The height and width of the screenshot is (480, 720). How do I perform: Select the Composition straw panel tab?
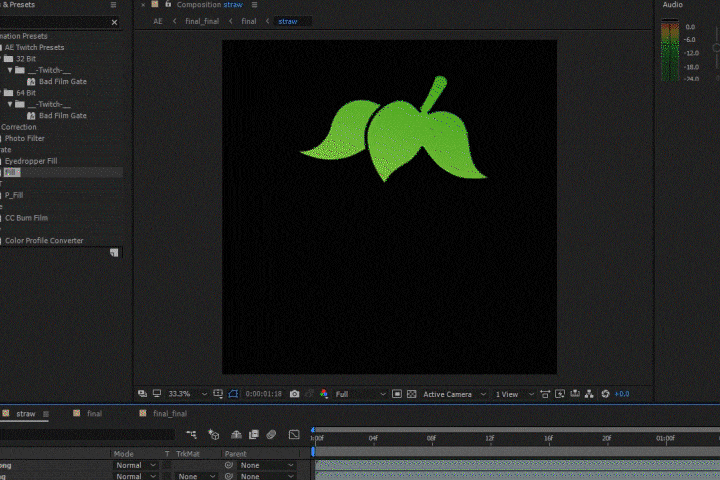(x=210, y=5)
